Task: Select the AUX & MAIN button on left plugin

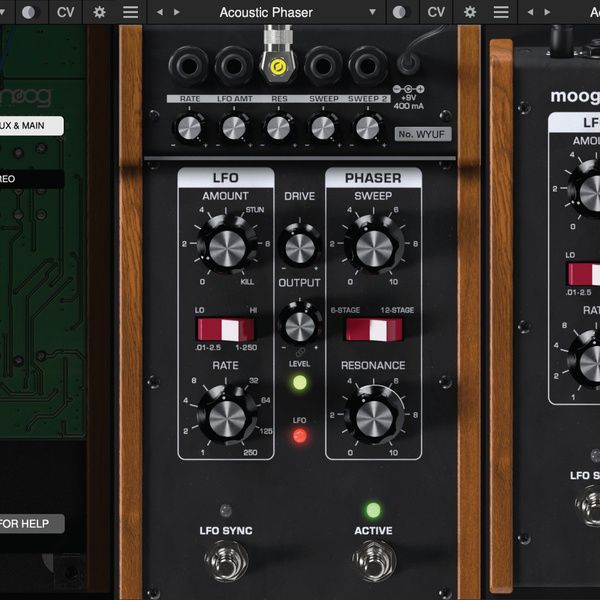Action: [31, 126]
